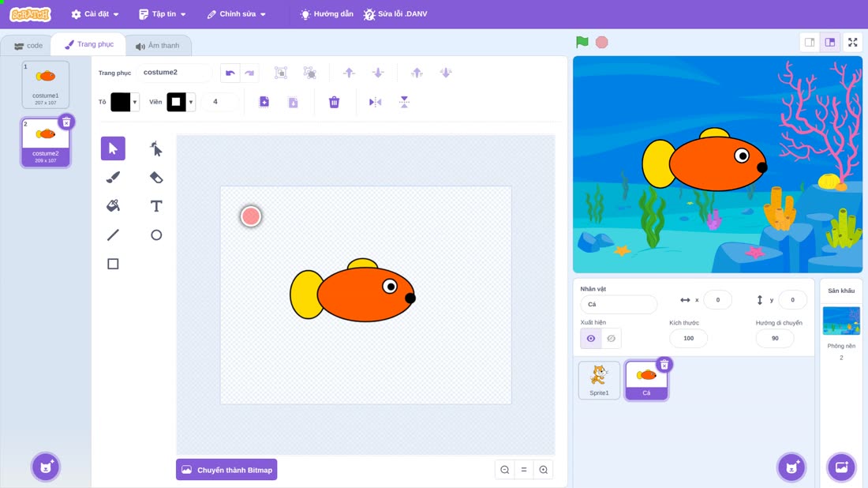
Task: Hide the sprite with crossed-eye toggle
Action: [x=611, y=339]
